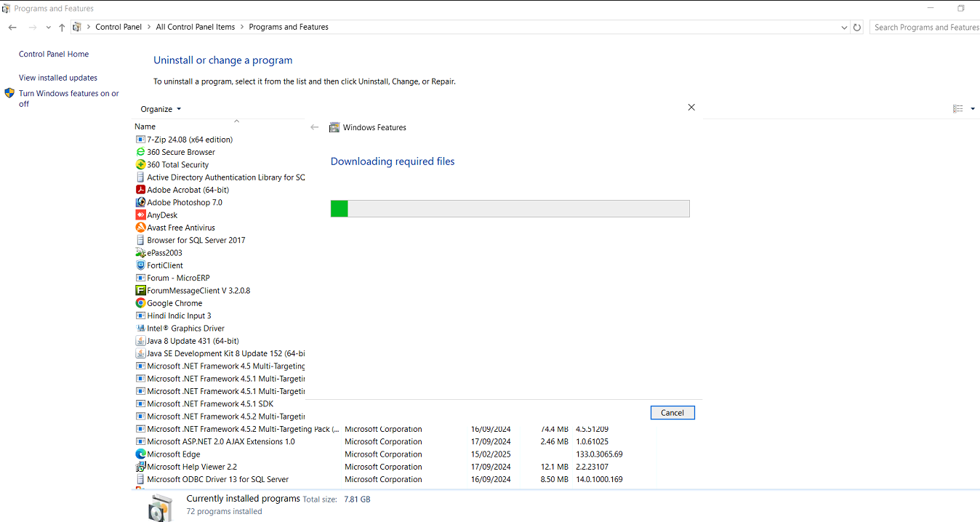Click the 8.50 MB size cell
This screenshot has width=980, height=522.
click(x=555, y=480)
